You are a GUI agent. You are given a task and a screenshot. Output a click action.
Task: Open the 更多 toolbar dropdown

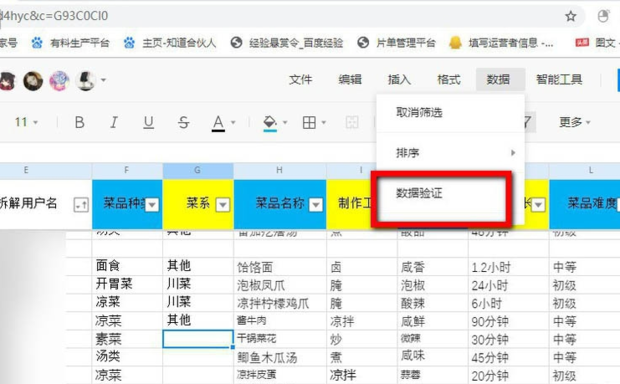click(x=575, y=122)
